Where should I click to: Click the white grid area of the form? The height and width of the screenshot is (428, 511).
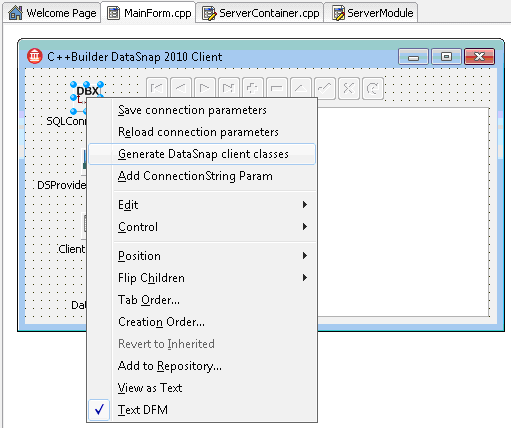(x=403, y=212)
